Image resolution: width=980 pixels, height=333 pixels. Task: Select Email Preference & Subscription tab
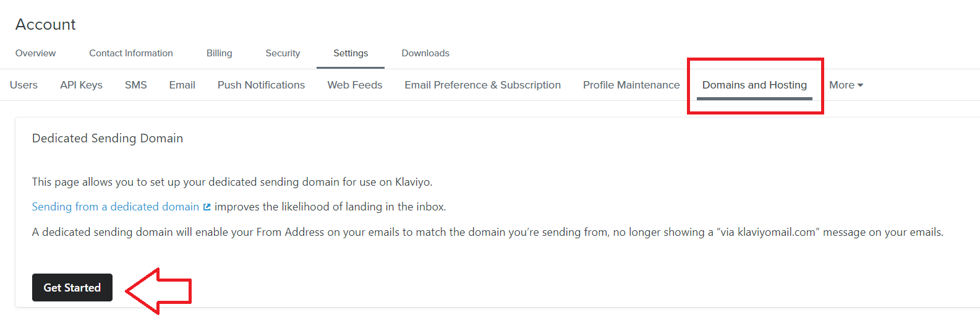pyautogui.click(x=483, y=85)
